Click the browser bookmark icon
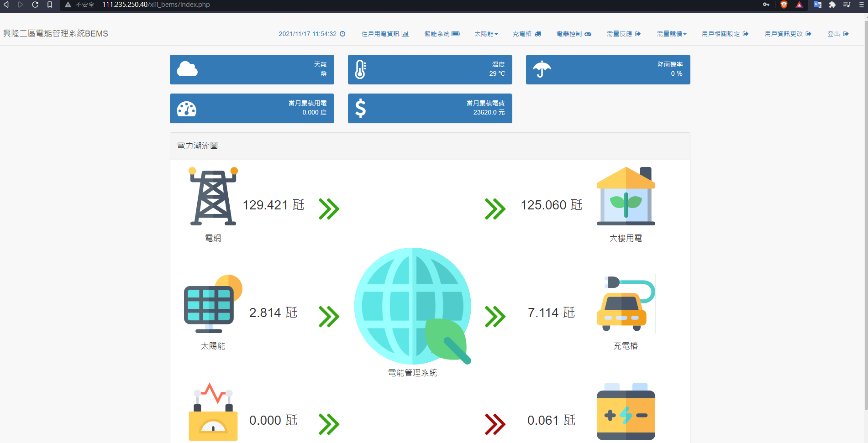 50,5
